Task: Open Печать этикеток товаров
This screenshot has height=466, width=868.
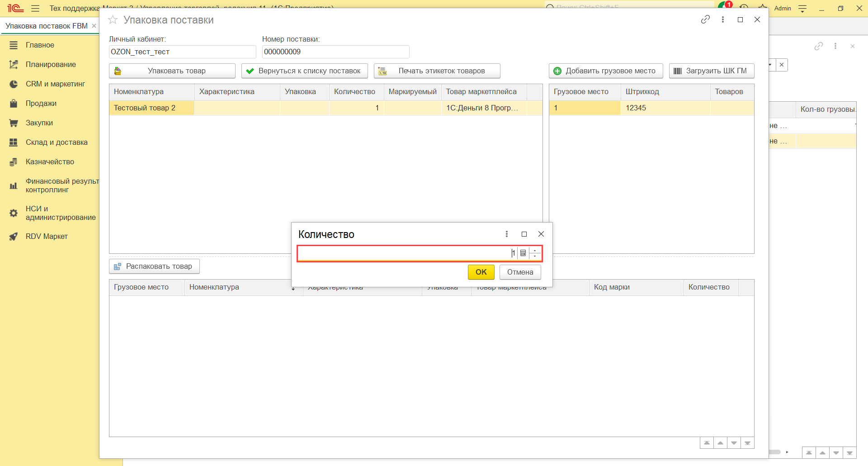Action: [437, 71]
